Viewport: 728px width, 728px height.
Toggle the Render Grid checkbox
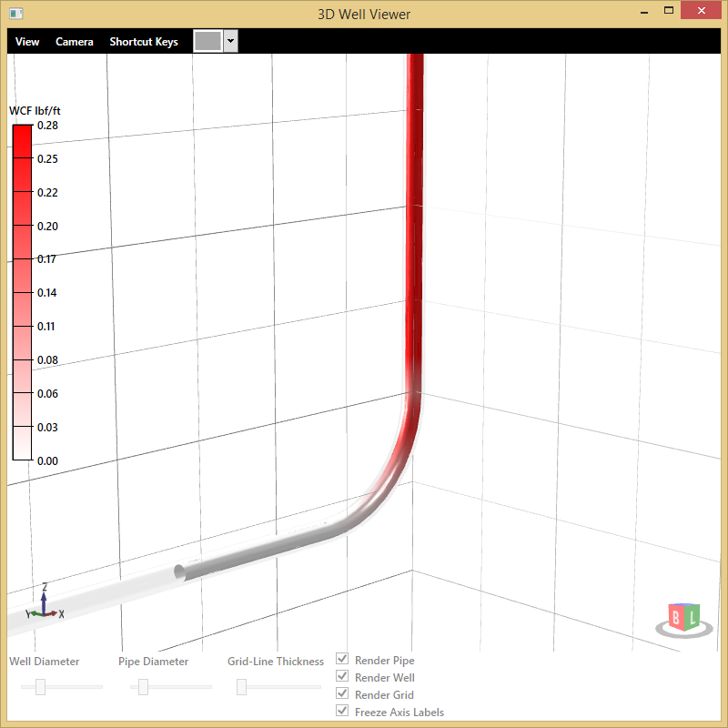click(342, 693)
